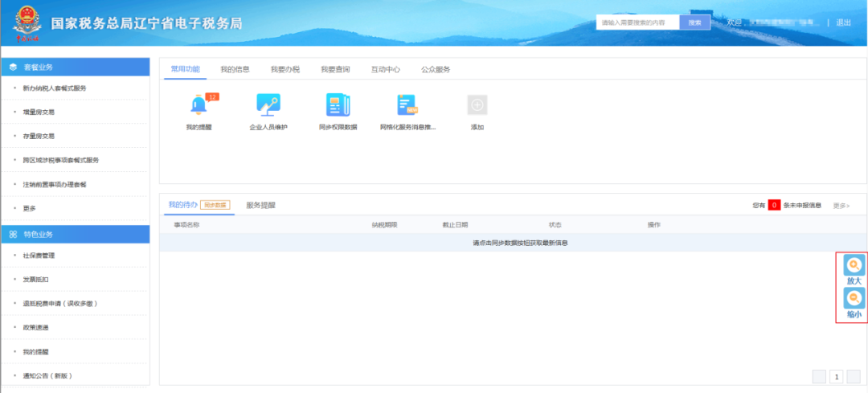
Task: Focus the header search input field
Action: 637,23
